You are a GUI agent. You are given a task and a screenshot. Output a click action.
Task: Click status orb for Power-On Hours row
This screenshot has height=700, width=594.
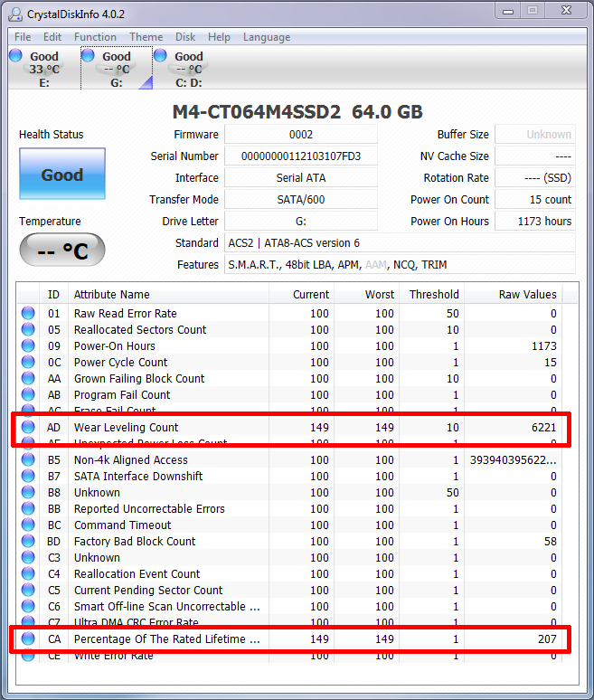pyautogui.click(x=28, y=345)
